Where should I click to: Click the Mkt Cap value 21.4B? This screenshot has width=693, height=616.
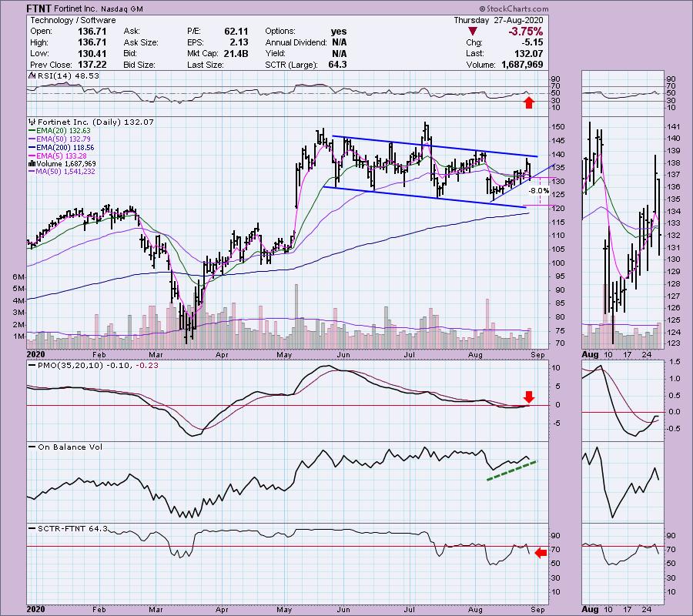(x=236, y=53)
